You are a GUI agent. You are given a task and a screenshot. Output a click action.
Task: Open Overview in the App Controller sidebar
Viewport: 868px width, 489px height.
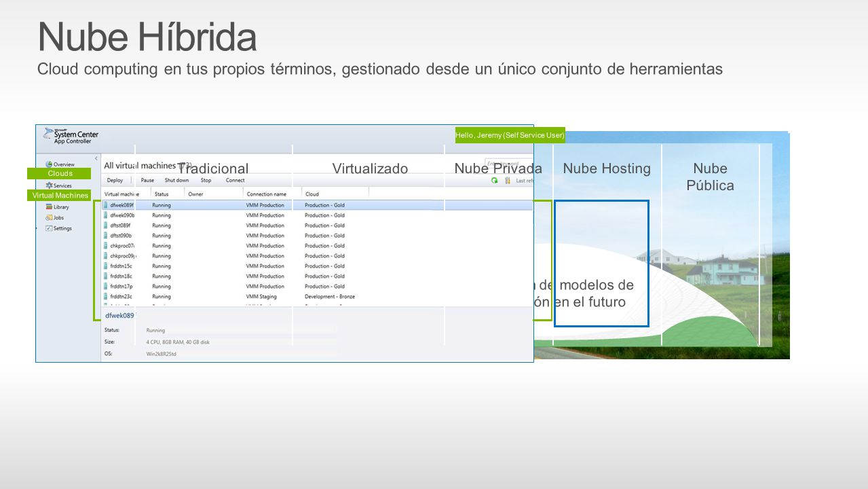60,164
